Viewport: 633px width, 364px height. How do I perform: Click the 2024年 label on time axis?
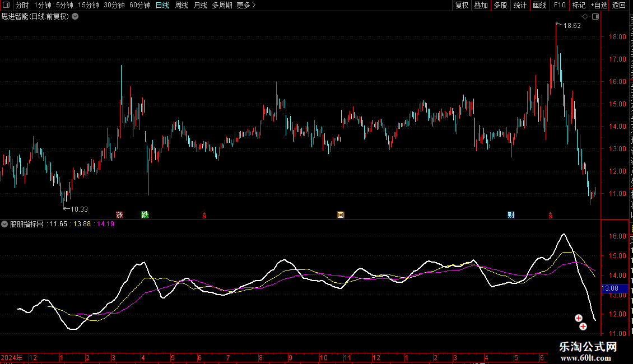click(x=12, y=357)
